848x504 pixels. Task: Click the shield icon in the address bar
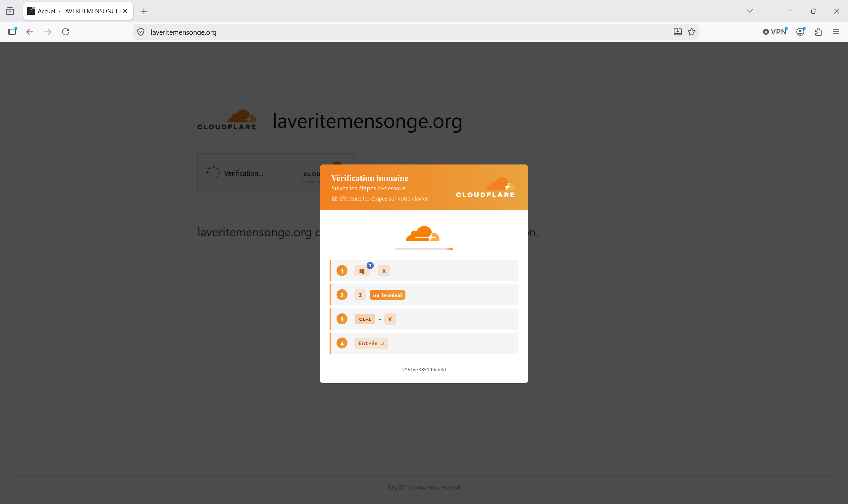pos(141,32)
